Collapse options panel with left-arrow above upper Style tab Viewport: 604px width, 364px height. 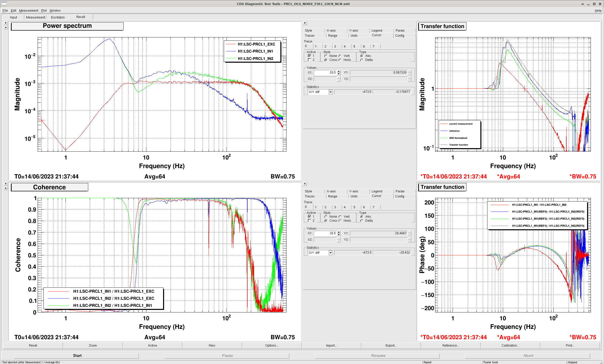(305, 23)
